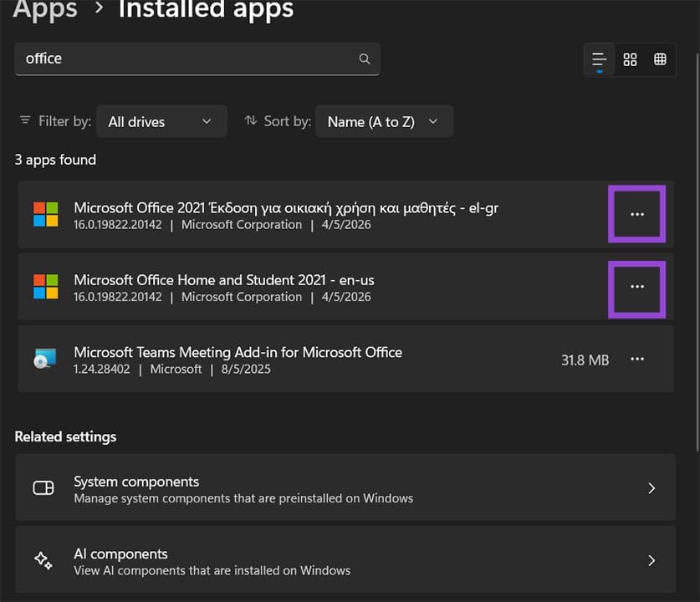Open more options for Office Home and Student en-us

click(x=637, y=287)
